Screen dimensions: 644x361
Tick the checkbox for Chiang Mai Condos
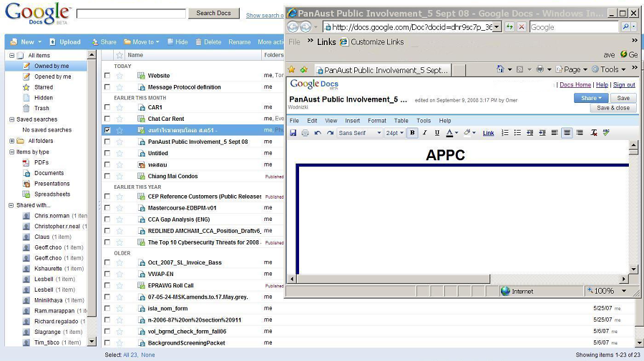point(107,176)
